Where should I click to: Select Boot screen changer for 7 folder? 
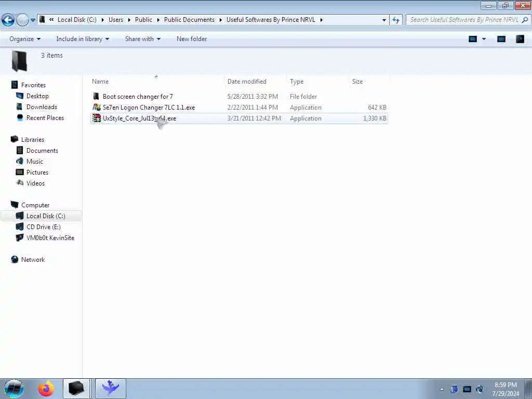(138, 97)
